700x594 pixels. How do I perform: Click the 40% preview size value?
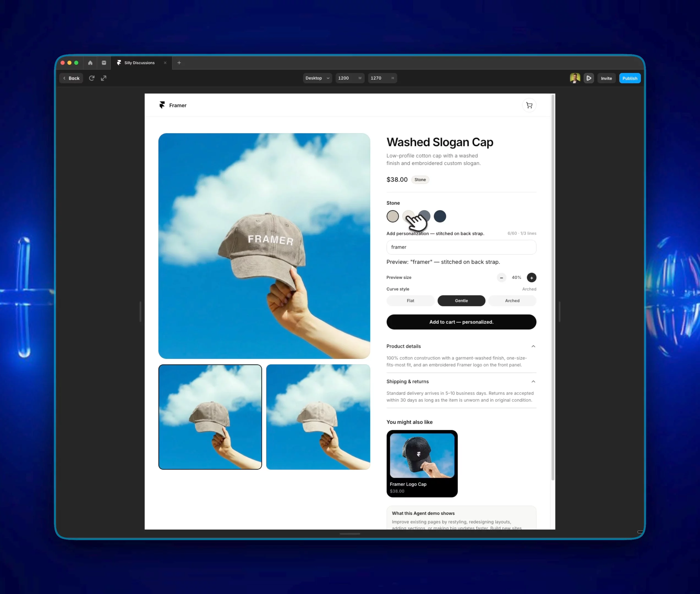coord(516,277)
